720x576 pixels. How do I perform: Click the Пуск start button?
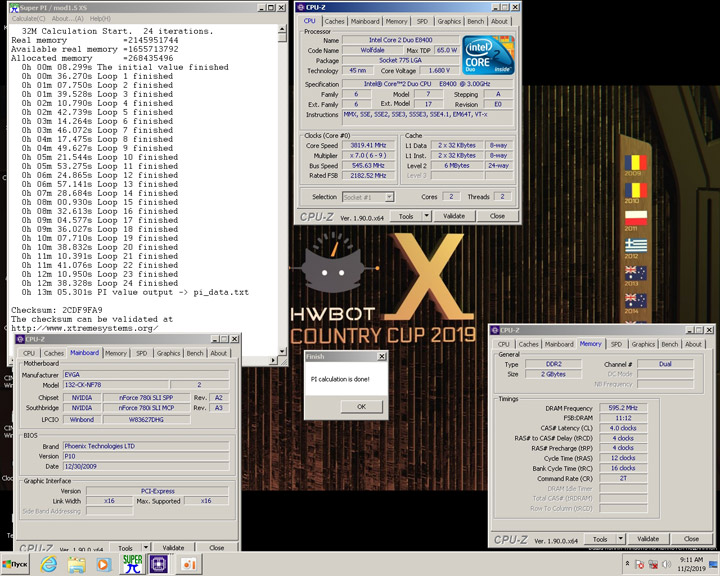click(x=16, y=563)
